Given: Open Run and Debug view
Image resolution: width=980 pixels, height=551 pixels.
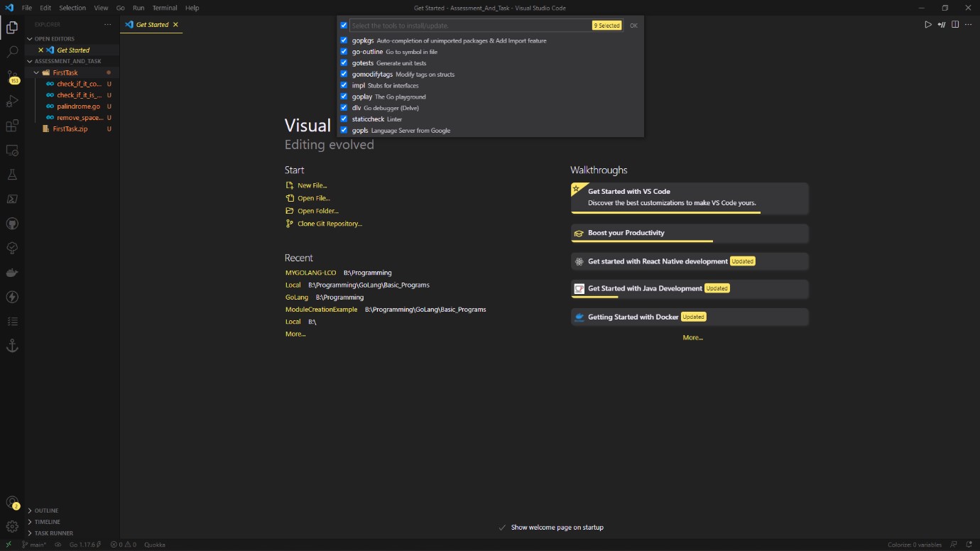Looking at the screenshot, I should (12, 102).
